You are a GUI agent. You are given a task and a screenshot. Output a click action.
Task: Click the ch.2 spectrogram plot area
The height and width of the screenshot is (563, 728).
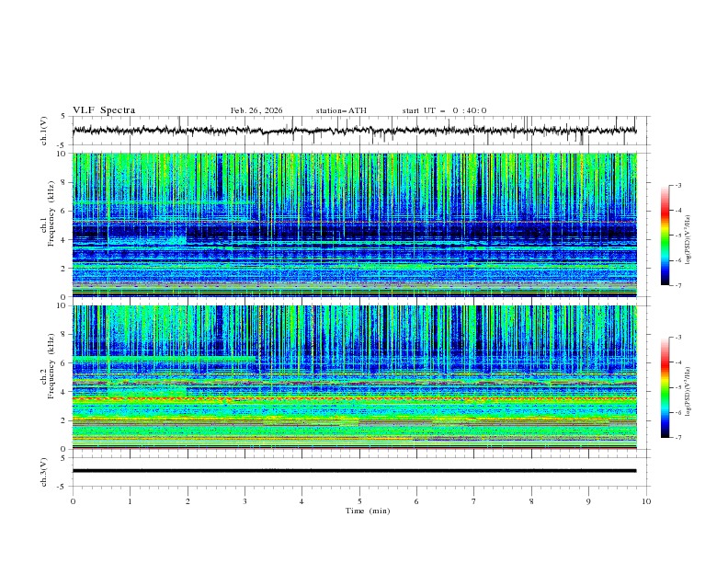pyautogui.click(x=355, y=377)
